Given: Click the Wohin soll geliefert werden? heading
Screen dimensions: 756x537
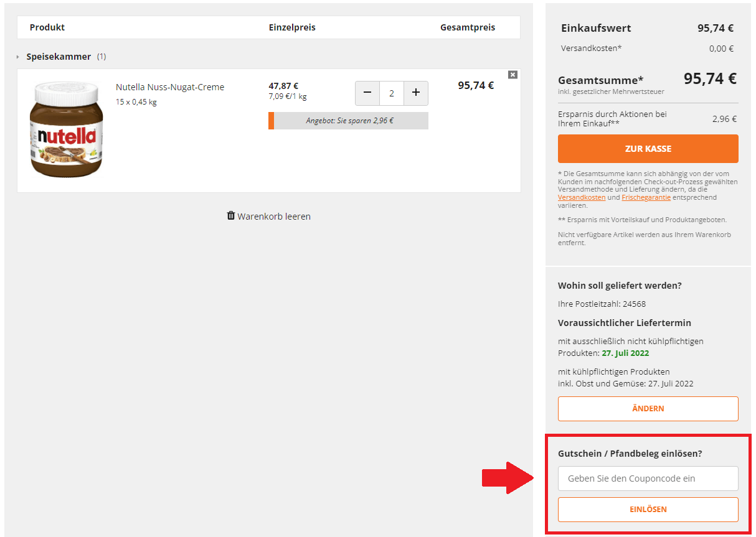Looking at the screenshot, I should pyautogui.click(x=620, y=286).
